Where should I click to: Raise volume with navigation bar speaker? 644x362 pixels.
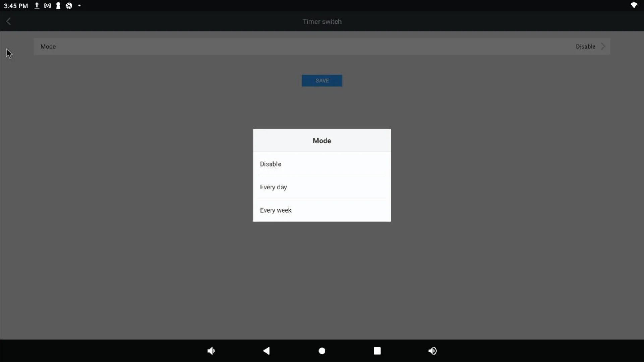tap(432, 351)
